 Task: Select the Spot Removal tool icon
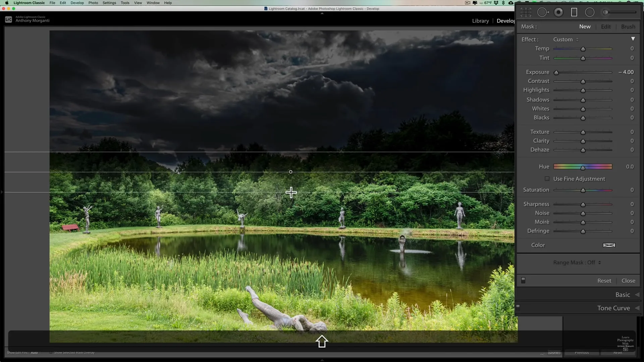543,12
